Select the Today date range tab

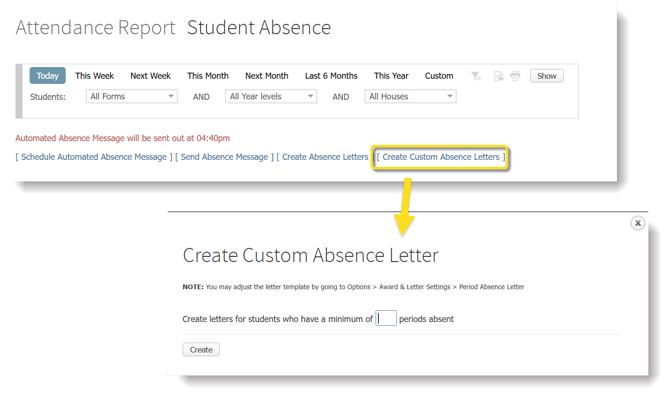47,76
